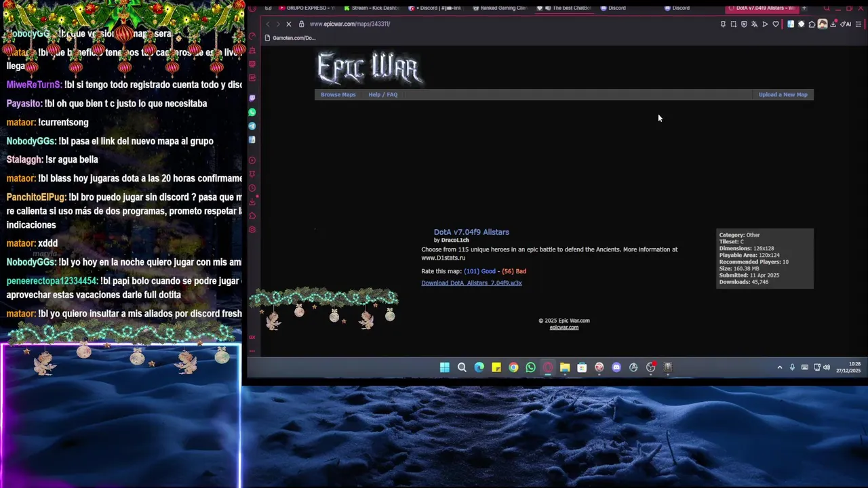Image resolution: width=868 pixels, height=488 pixels.
Task: Open the player icon in the browser sidebar
Action: [x=252, y=161]
